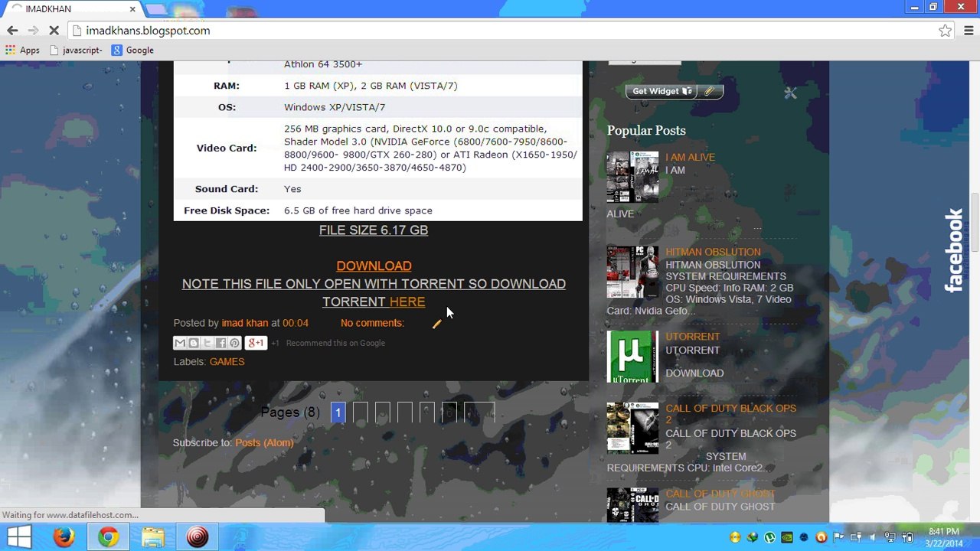Click the uTorrent logo thumbnail

point(632,357)
